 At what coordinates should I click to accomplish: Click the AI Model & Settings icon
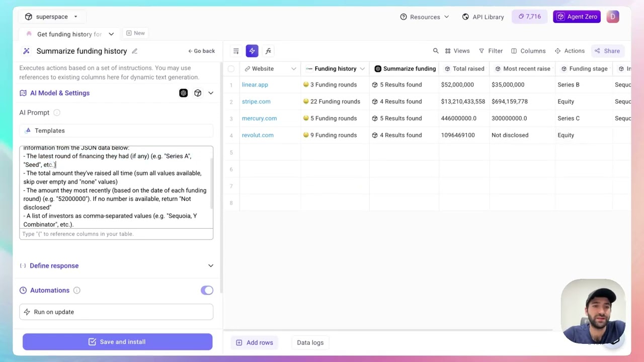click(x=23, y=93)
